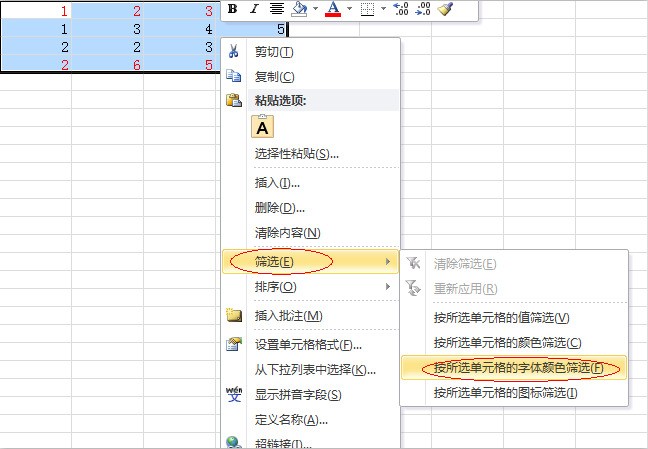Toggle bold in the mini toolbar
This screenshot has height=449, width=648.
click(233, 9)
